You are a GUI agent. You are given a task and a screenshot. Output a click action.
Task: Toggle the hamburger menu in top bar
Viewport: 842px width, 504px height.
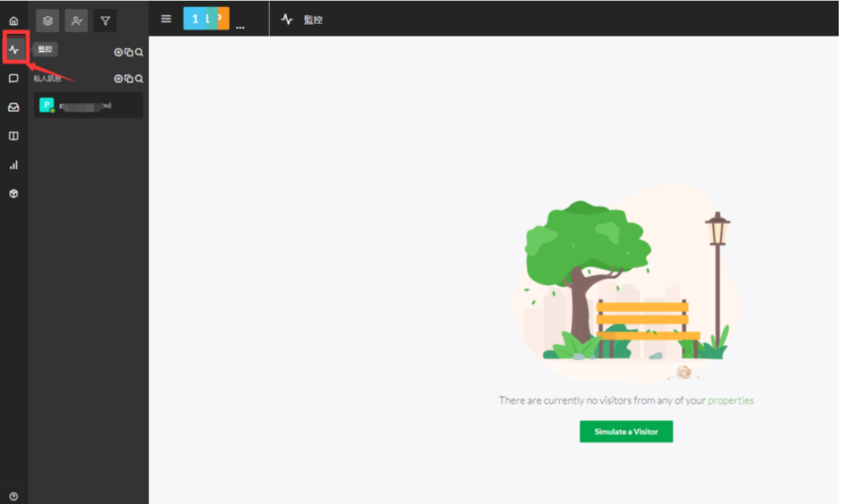pyautogui.click(x=166, y=19)
